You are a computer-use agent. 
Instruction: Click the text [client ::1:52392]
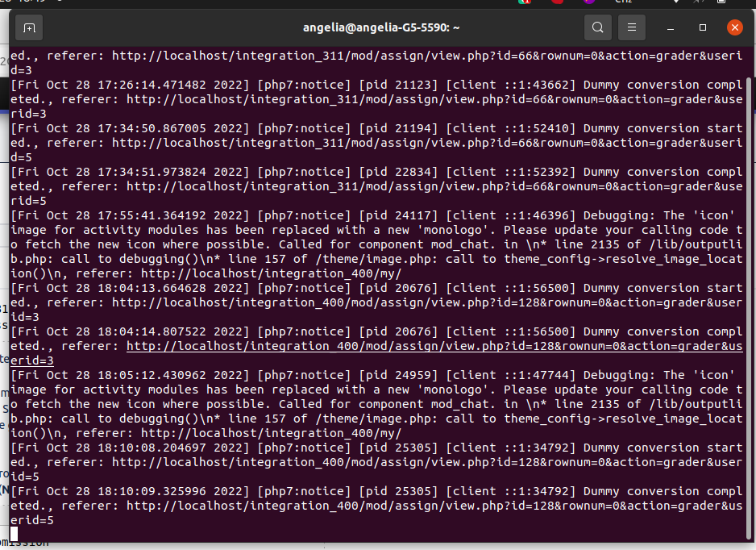(511, 172)
